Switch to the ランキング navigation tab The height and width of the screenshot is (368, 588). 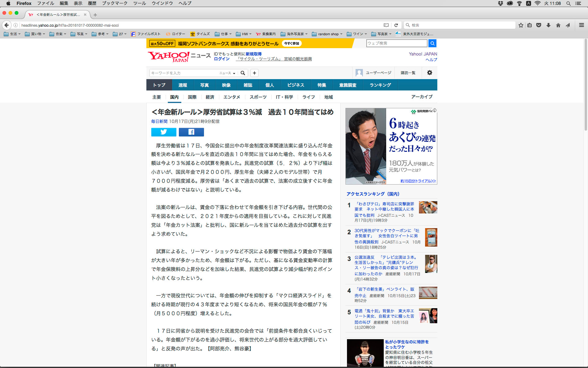[380, 85]
